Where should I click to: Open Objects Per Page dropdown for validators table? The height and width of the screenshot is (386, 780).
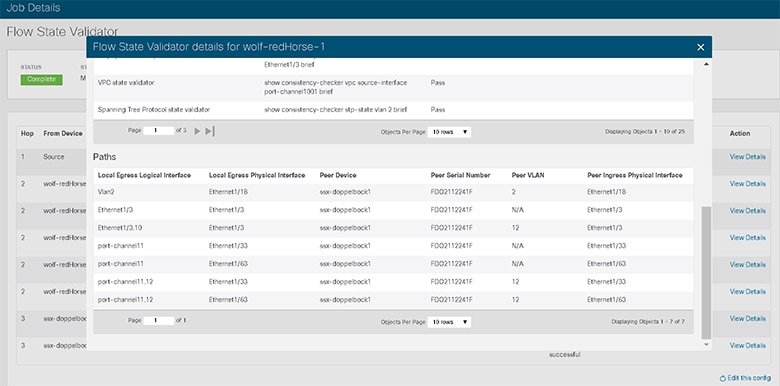449,132
